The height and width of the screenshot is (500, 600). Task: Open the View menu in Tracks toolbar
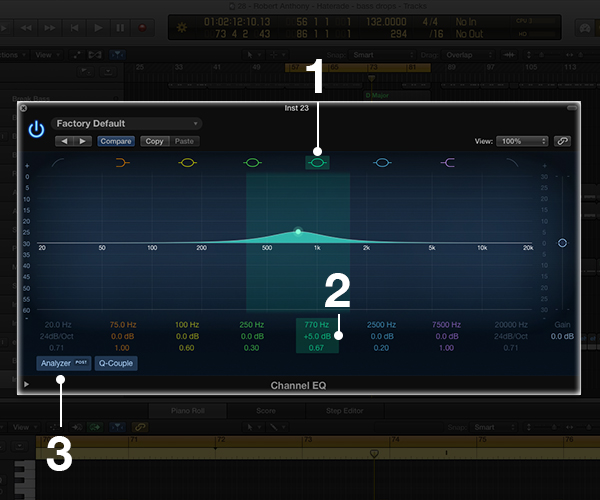point(47,55)
